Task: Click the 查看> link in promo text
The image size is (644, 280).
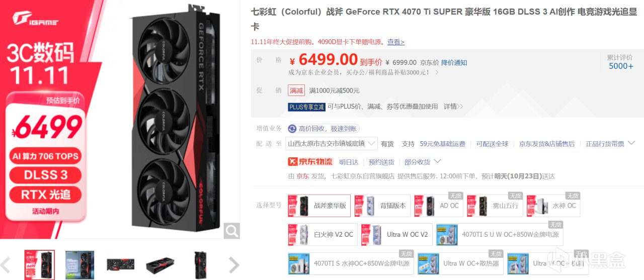Action: (x=395, y=42)
